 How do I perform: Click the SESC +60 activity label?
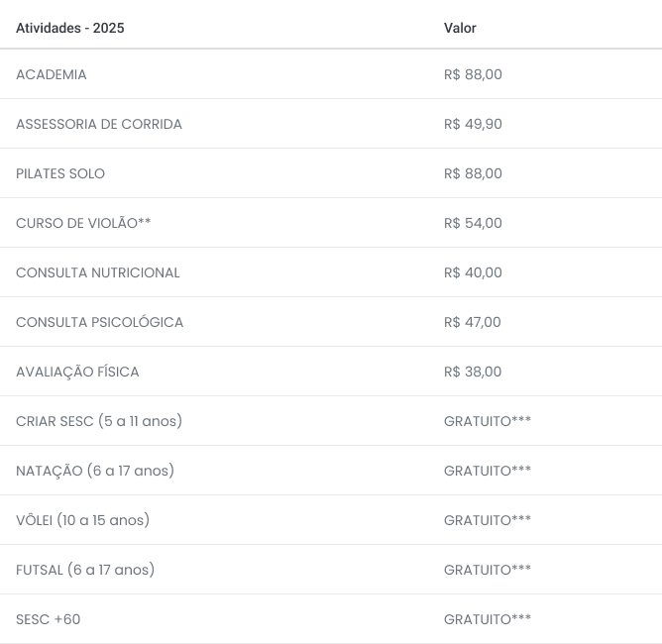tap(49, 619)
